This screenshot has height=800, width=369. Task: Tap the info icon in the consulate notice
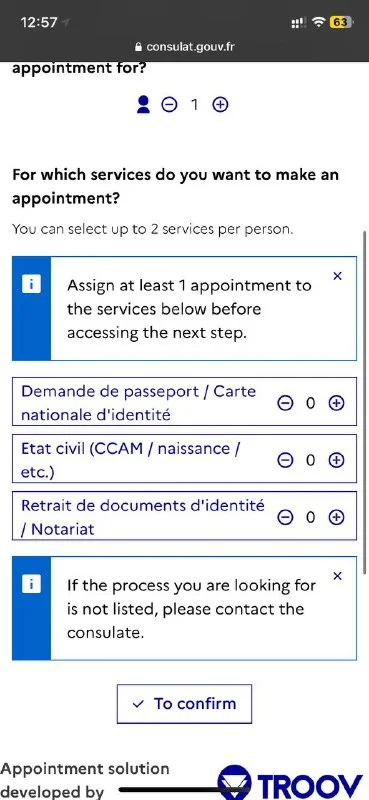[x=31, y=584]
